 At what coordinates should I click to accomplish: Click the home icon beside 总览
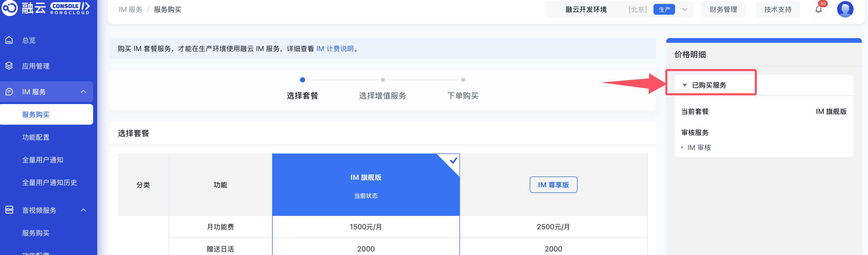tap(9, 40)
